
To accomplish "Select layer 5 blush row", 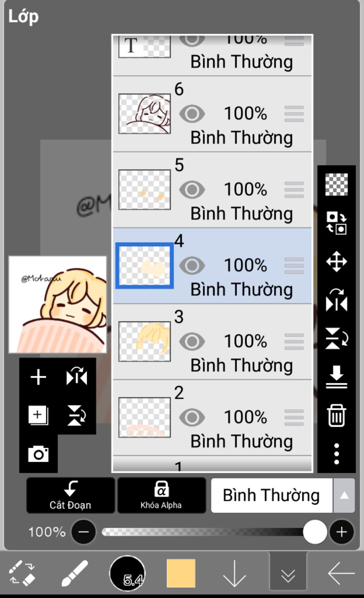I will [212, 190].
